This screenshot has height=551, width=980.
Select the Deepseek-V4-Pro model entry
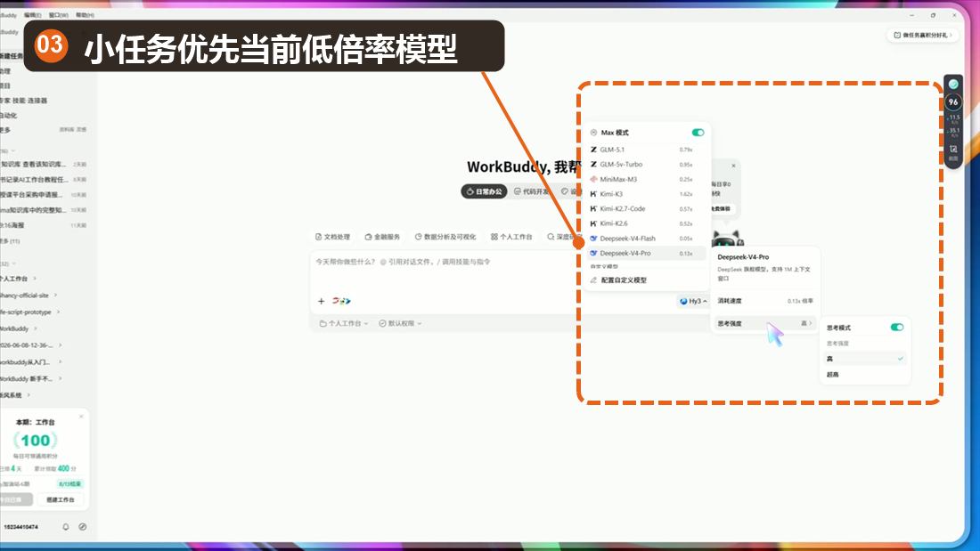[646, 253]
